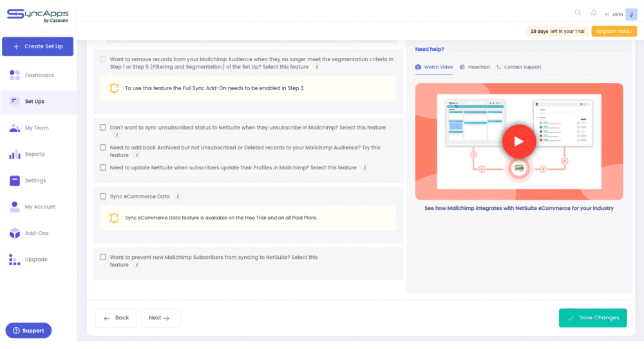Click the right arrow icon in Next
The image size is (644, 349).
(x=166, y=318)
